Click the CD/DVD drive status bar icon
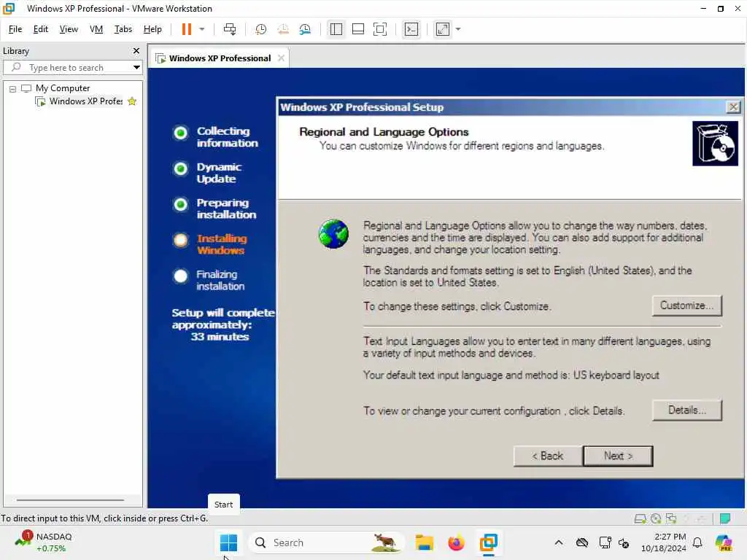747x560 pixels. pyautogui.click(x=656, y=518)
